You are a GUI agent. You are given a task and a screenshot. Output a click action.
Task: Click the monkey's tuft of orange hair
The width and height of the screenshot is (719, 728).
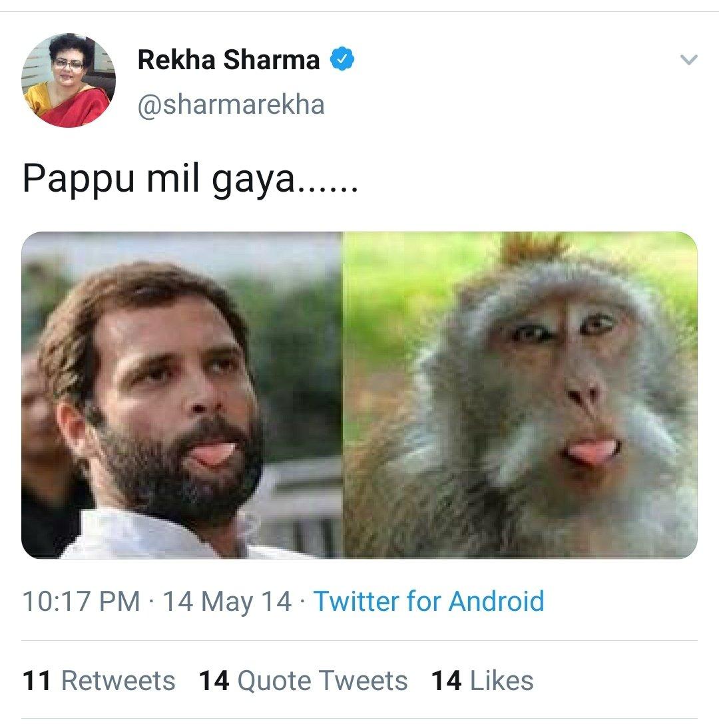click(533, 248)
